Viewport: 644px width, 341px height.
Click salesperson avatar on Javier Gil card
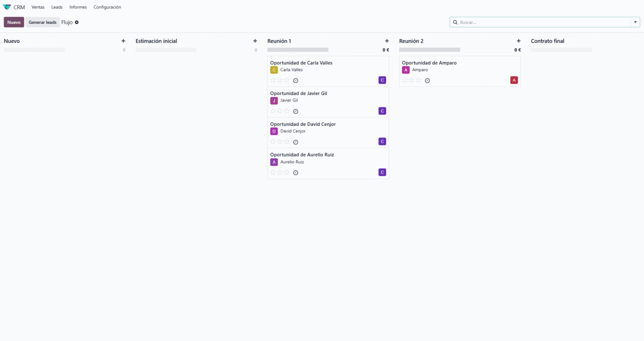[x=382, y=111]
